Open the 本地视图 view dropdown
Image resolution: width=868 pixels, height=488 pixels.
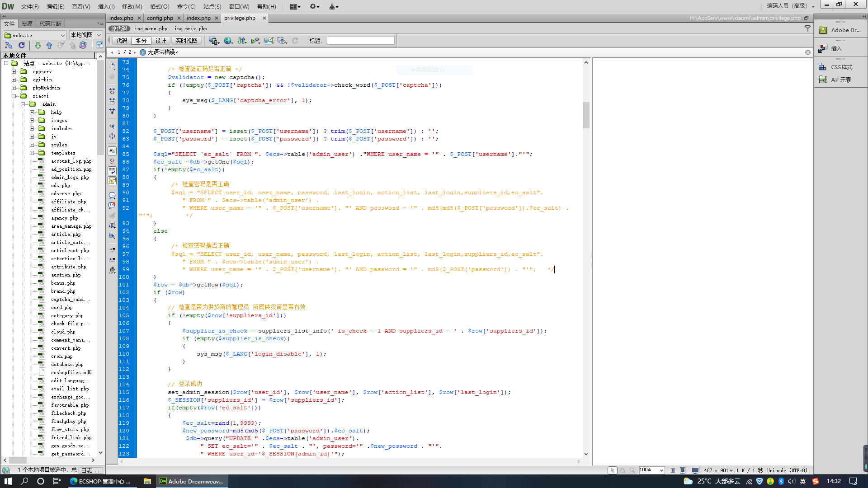(85, 35)
